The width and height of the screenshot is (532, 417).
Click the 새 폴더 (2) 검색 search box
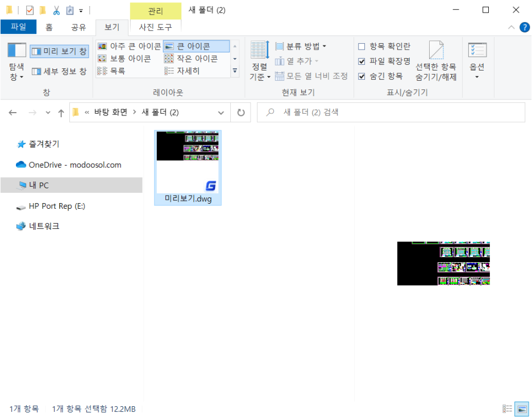tap(391, 113)
